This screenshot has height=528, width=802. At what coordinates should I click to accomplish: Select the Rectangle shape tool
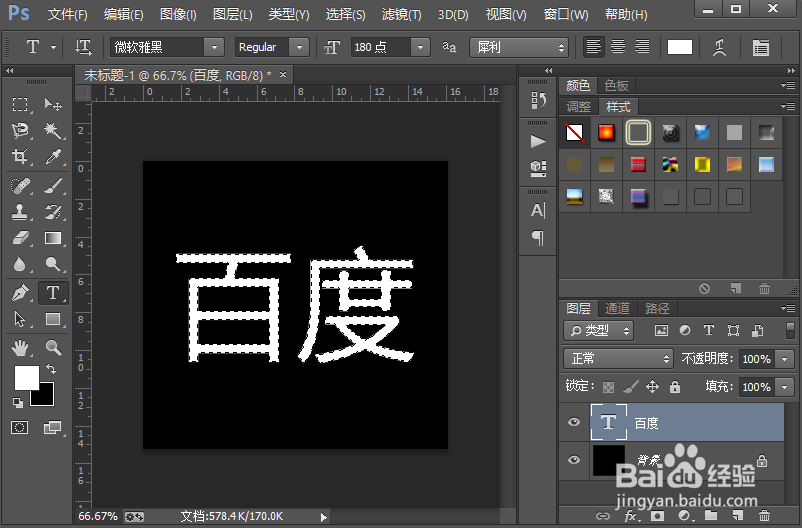tap(53, 319)
